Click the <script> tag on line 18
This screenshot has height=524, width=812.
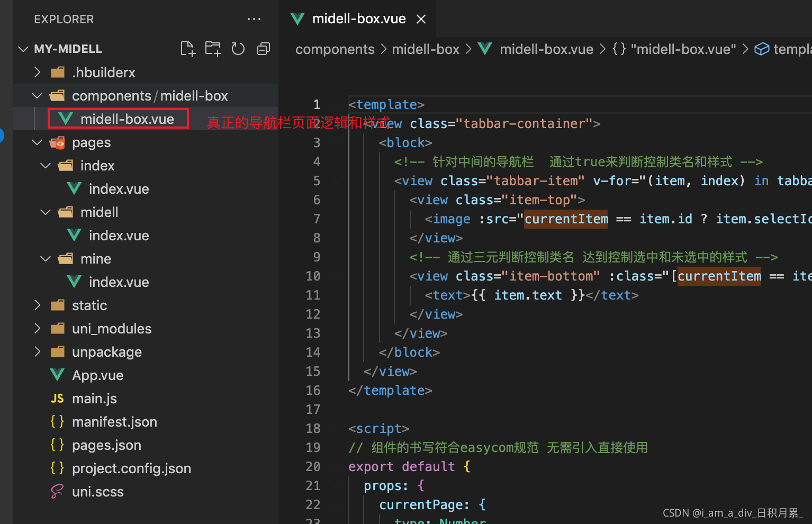(x=379, y=428)
